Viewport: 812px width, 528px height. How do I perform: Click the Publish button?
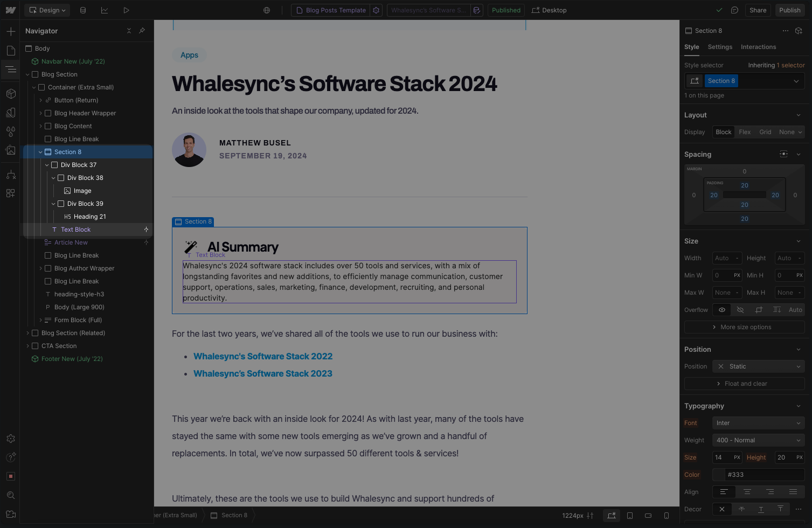[789, 10]
